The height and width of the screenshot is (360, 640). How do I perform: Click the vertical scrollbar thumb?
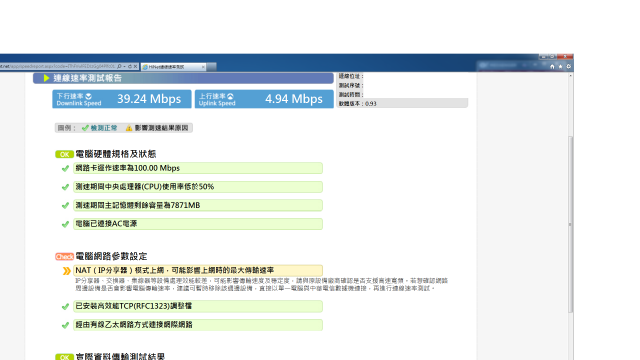coord(570,224)
